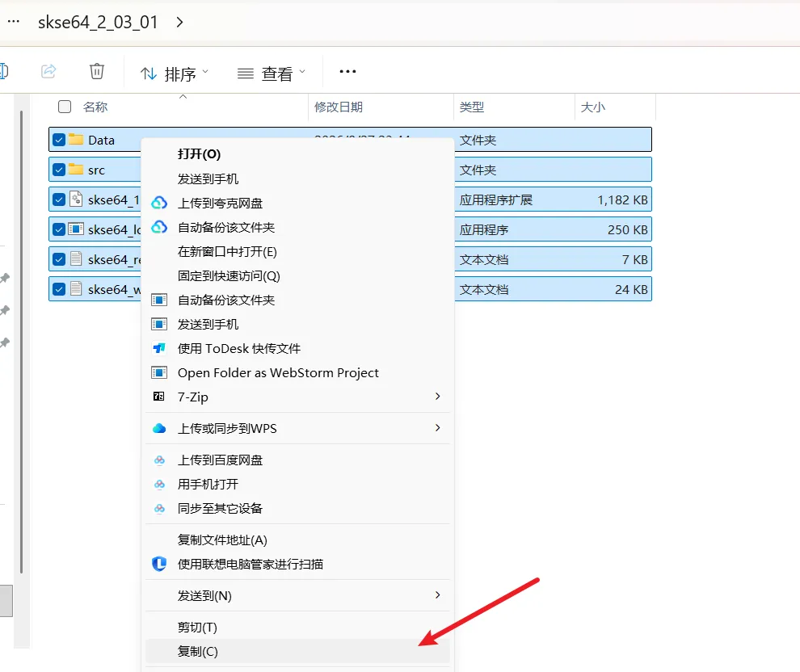Viewport: 800px width, 672px height.
Task: Select 复制(C) in the context menu
Action: pyautogui.click(x=297, y=651)
